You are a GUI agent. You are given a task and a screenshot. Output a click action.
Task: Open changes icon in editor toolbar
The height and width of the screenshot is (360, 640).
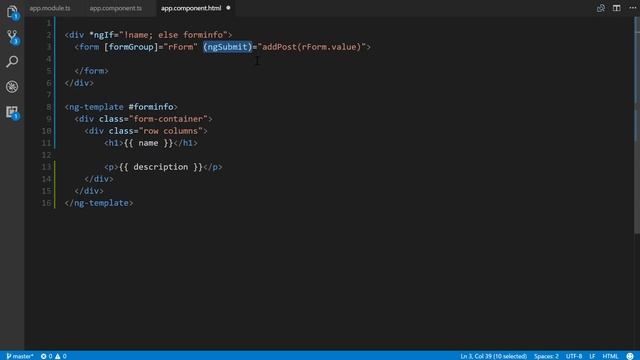coord(601,8)
